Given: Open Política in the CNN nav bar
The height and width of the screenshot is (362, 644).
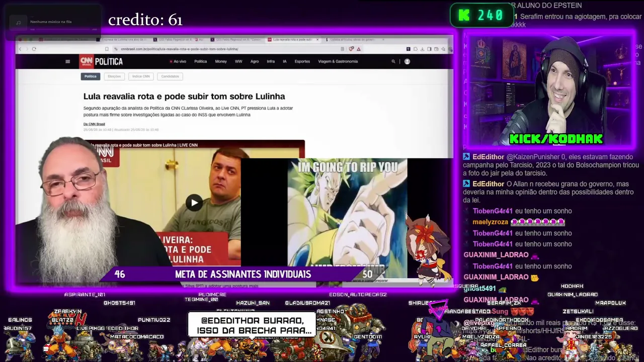Looking at the screenshot, I should coord(200,61).
